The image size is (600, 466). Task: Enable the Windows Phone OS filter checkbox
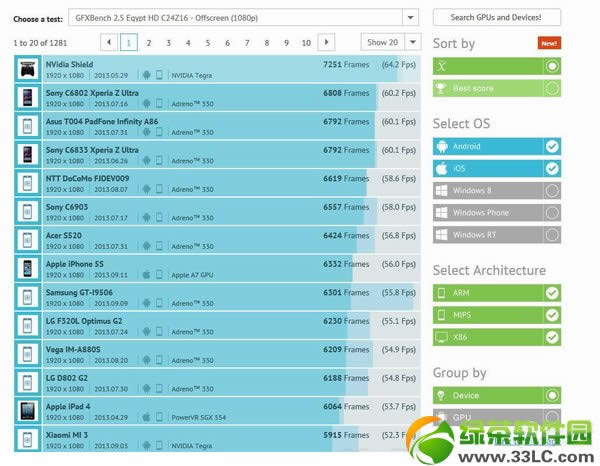coord(552,212)
